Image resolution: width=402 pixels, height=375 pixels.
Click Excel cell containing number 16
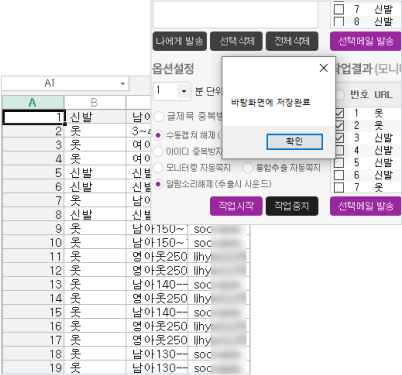click(33, 326)
